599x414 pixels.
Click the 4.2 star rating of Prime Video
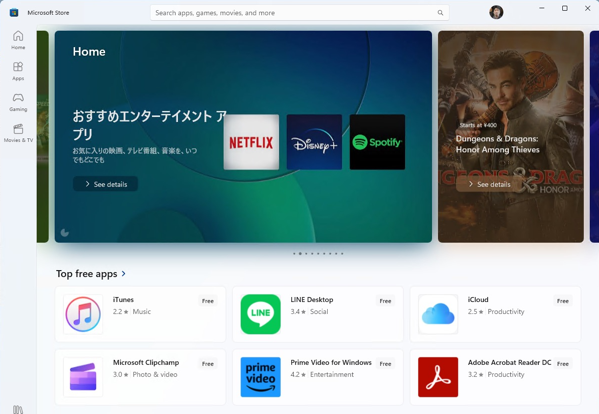pos(298,375)
